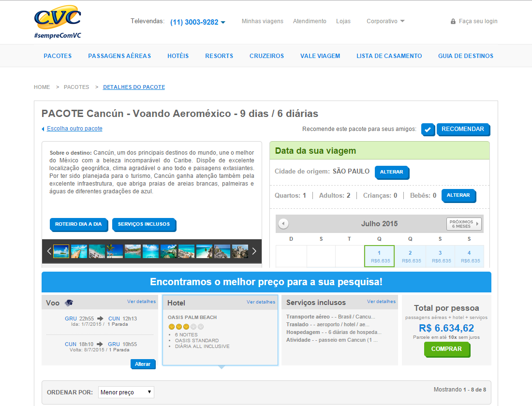532x406 pixels.
Task: Click SERVIÇOS INCLUSOS button
Action: pyautogui.click(x=144, y=224)
